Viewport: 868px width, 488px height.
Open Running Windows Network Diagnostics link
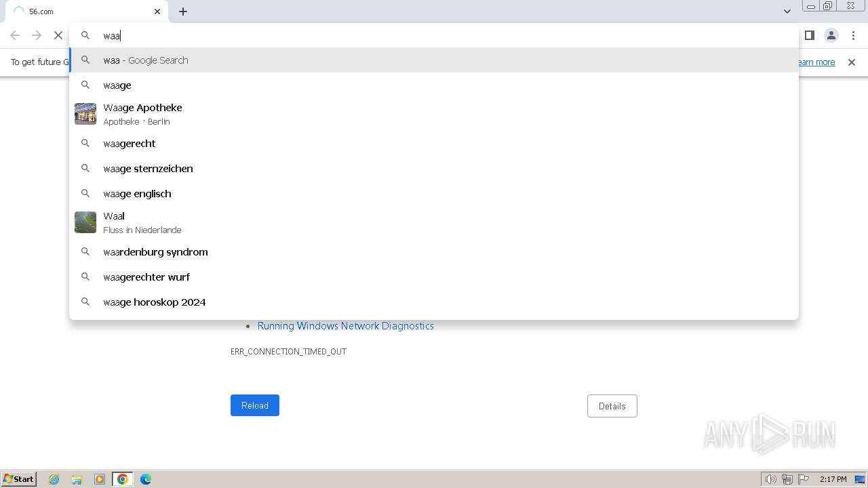[345, 326]
